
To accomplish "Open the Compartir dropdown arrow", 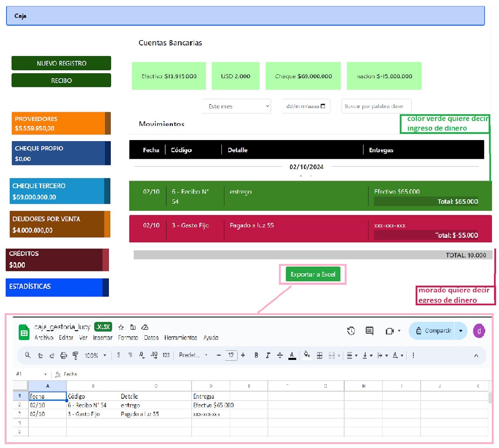I will [461, 331].
